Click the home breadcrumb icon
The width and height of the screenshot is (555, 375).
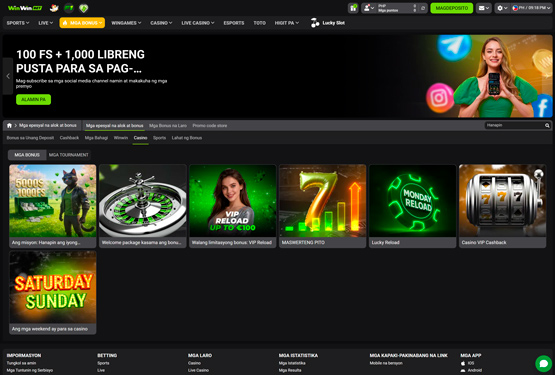pos(9,125)
